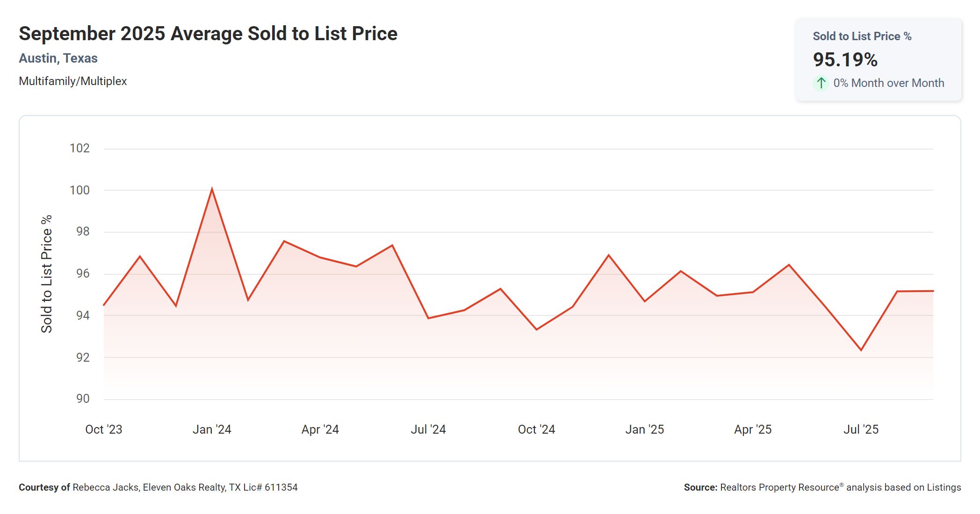Click the "90" y-axis tick label
This screenshot has height=514, width=980.
[83, 399]
